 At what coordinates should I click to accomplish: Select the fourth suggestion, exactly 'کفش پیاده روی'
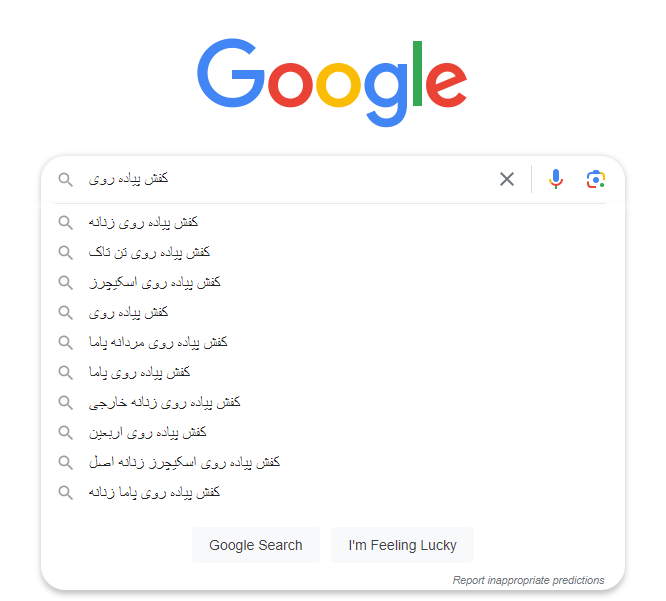point(128,312)
